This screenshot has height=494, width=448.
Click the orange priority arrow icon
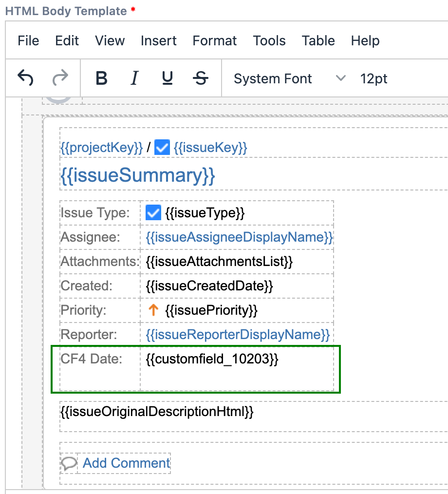(x=153, y=310)
